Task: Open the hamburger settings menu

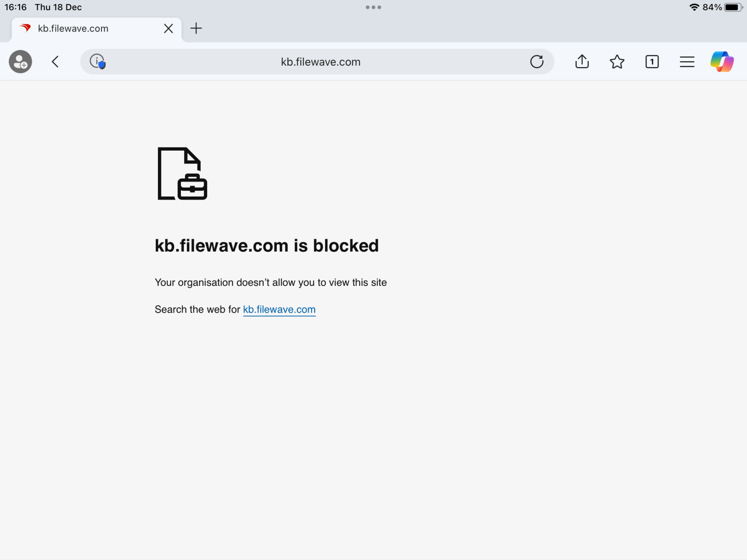Action: coord(687,62)
